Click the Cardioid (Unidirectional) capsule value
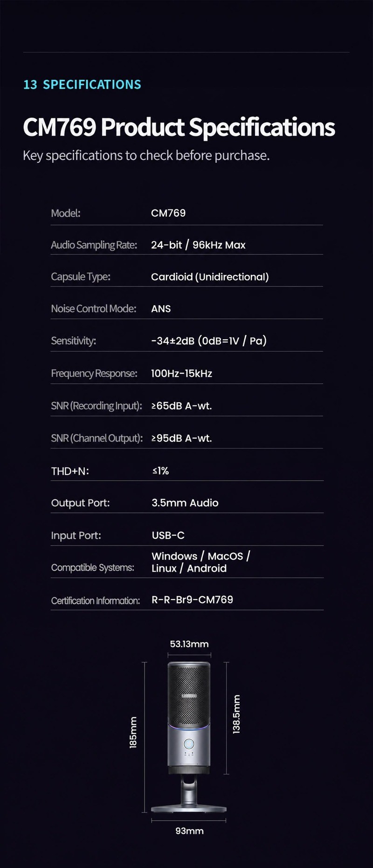 pos(210,277)
